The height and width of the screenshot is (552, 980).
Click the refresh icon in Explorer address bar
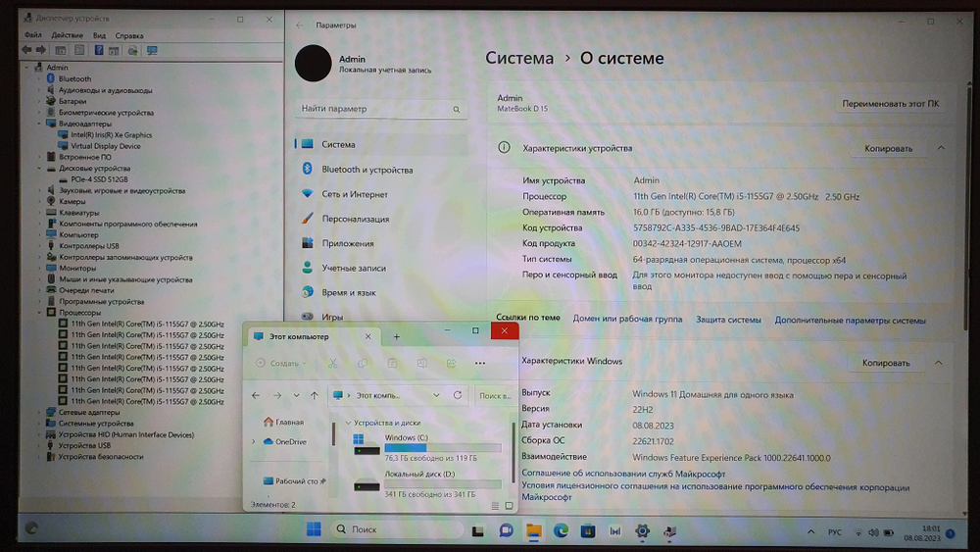pyautogui.click(x=458, y=395)
